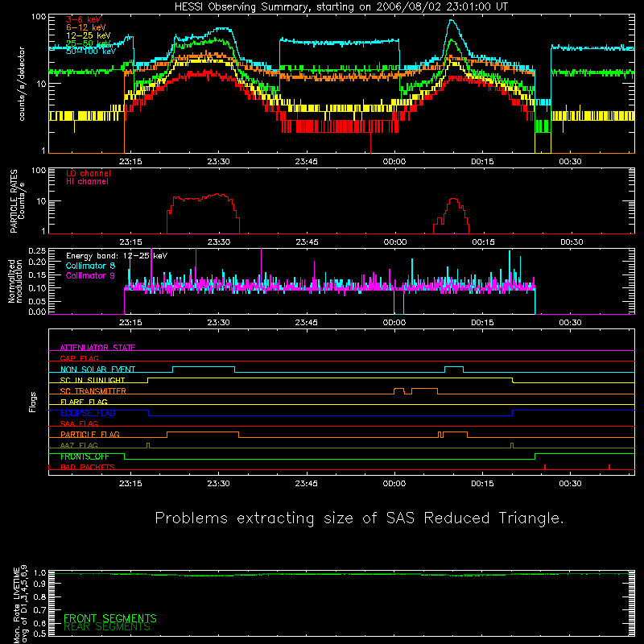Click the counts/s/detector axis label
This screenshot has width=644, height=644.
pos(22,84)
